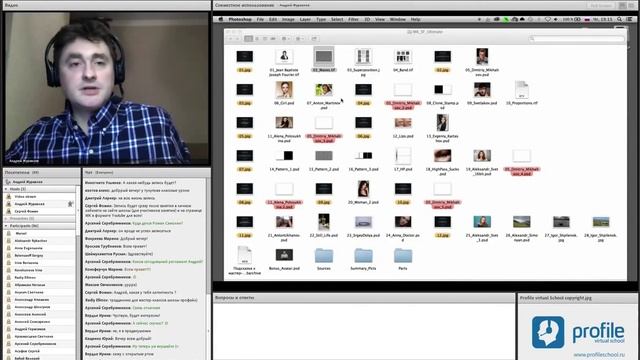
Task: Switch Finder to icon view button
Action: (x=248, y=38)
